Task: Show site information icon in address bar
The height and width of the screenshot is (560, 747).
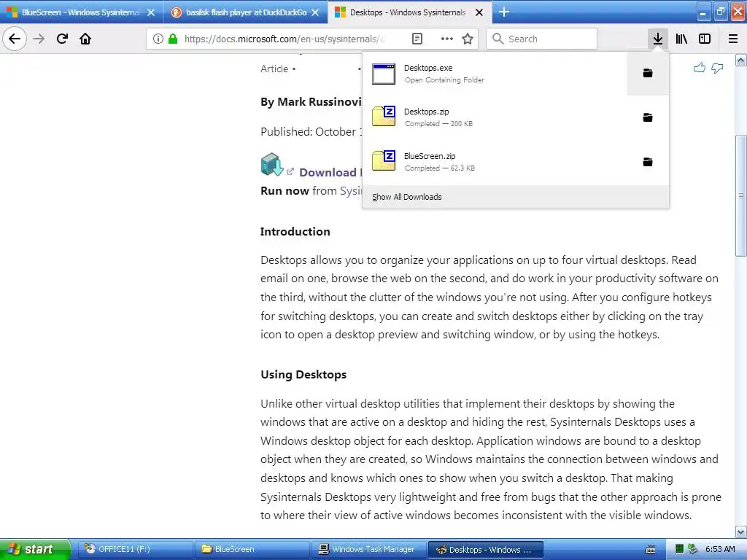Action: coord(158,39)
